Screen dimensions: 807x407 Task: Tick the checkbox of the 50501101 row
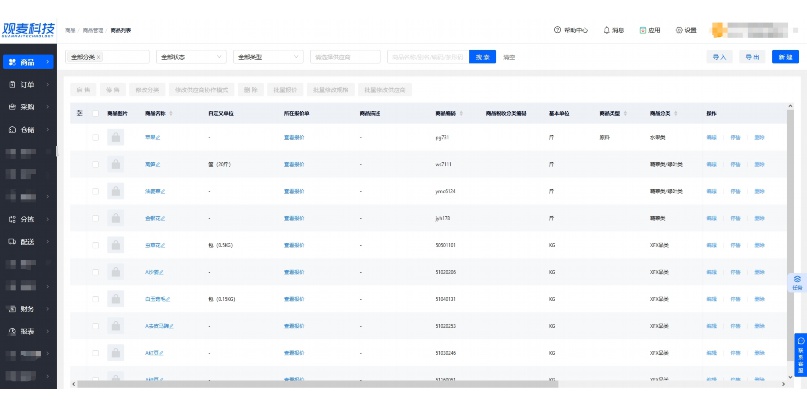click(x=95, y=245)
